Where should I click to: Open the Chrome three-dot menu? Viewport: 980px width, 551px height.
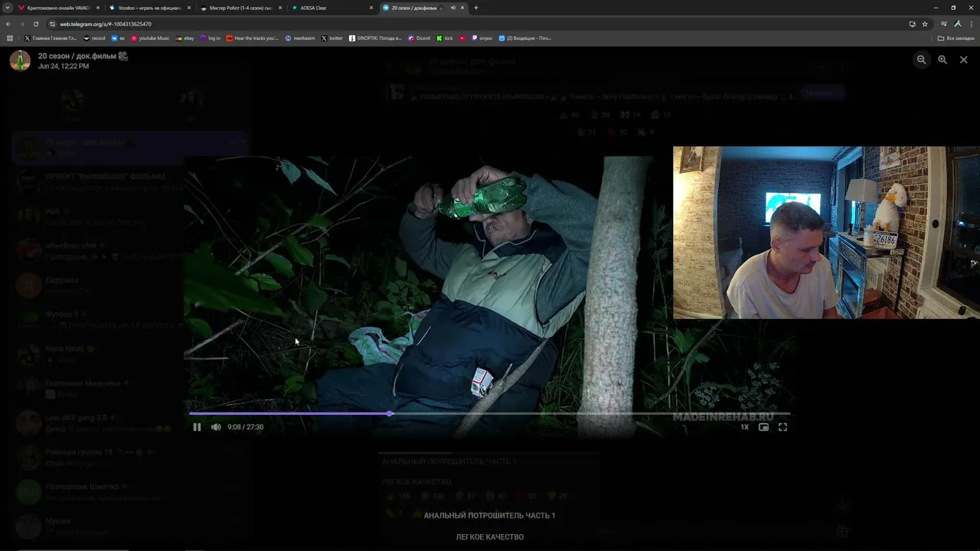point(971,24)
